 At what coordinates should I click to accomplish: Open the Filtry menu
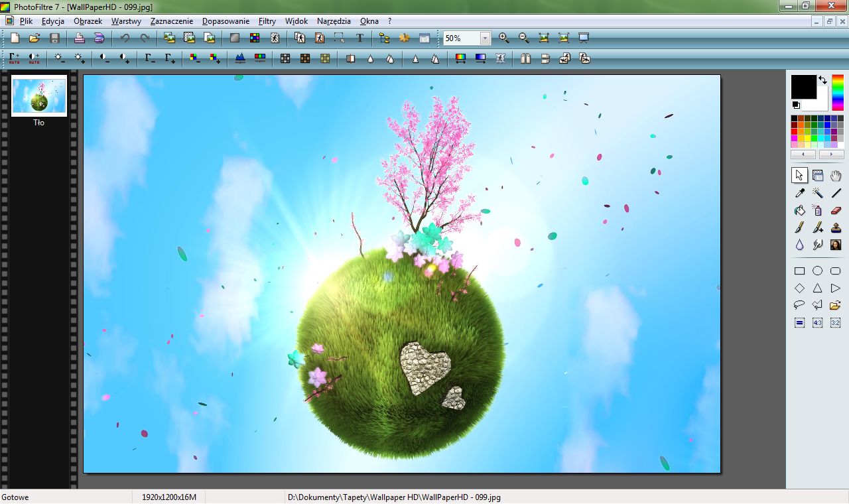[267, 21]
